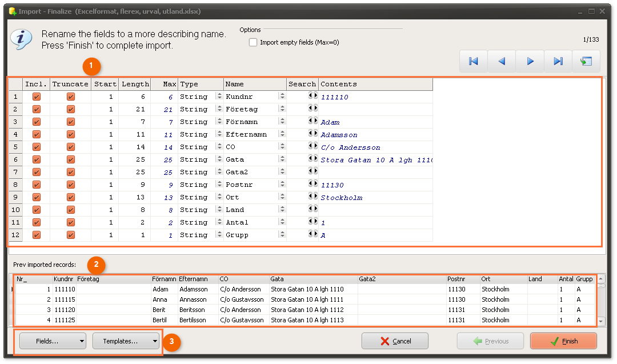Click contents cell showing C/o Andersson

pyautogui.click(x=375, y=147)
